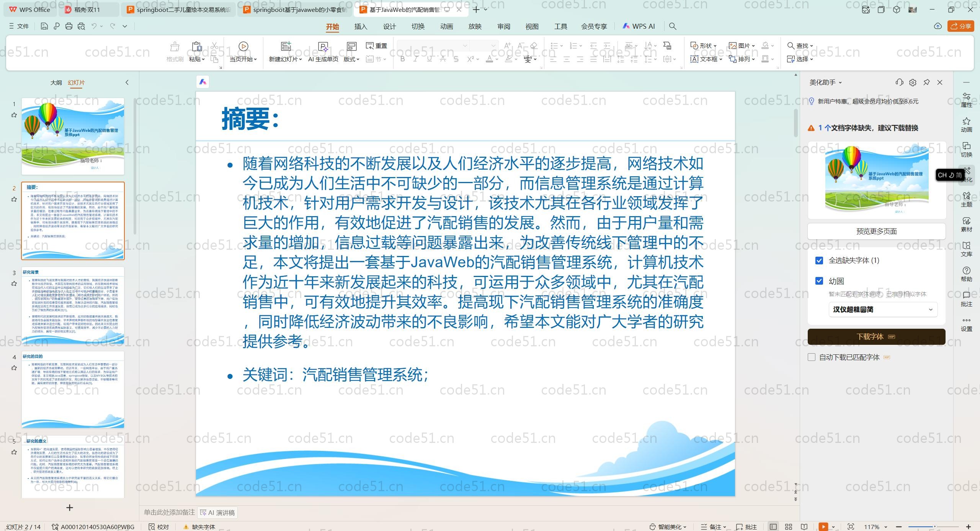Viewport: 980px width, 531px height.
Task: Open the 素材 sidebar icon
Action: pos(966,224)
